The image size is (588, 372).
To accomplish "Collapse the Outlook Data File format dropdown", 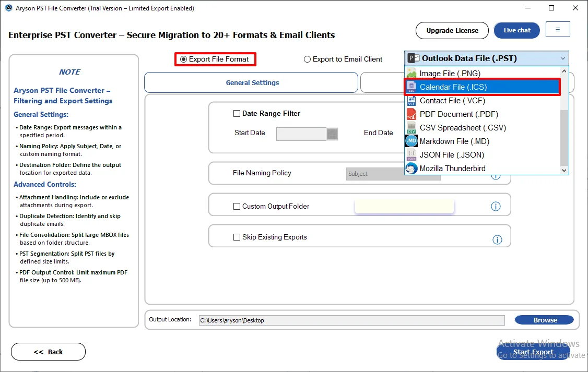I will pyautogui.click(x=562, y=58).
